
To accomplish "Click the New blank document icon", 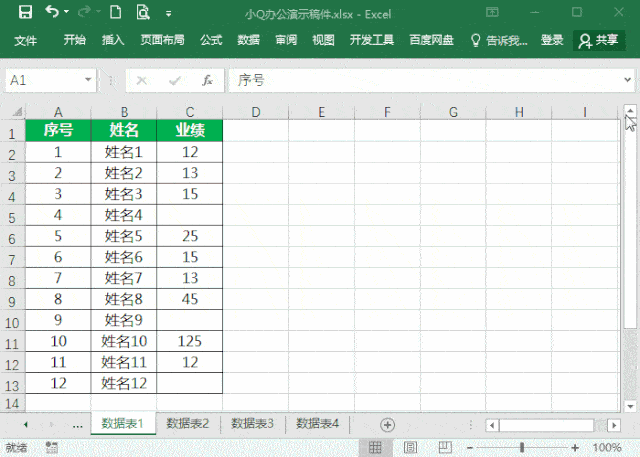I will tap(116, 12).
